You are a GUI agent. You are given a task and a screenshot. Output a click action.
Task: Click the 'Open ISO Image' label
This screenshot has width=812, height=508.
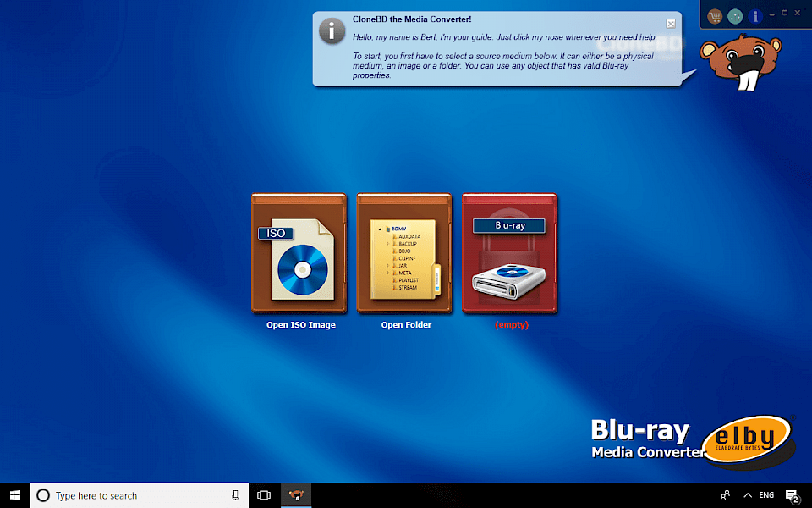tap(301, 325)
